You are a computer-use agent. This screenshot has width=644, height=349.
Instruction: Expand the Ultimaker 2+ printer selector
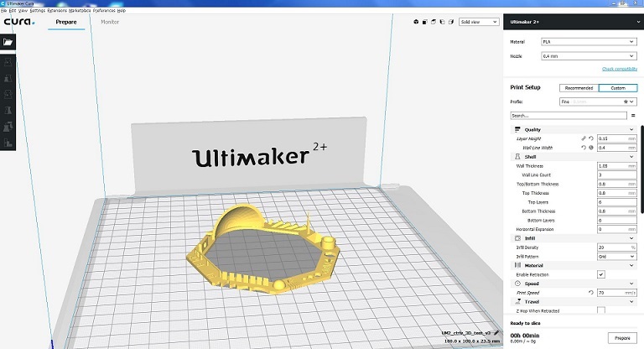574,22
